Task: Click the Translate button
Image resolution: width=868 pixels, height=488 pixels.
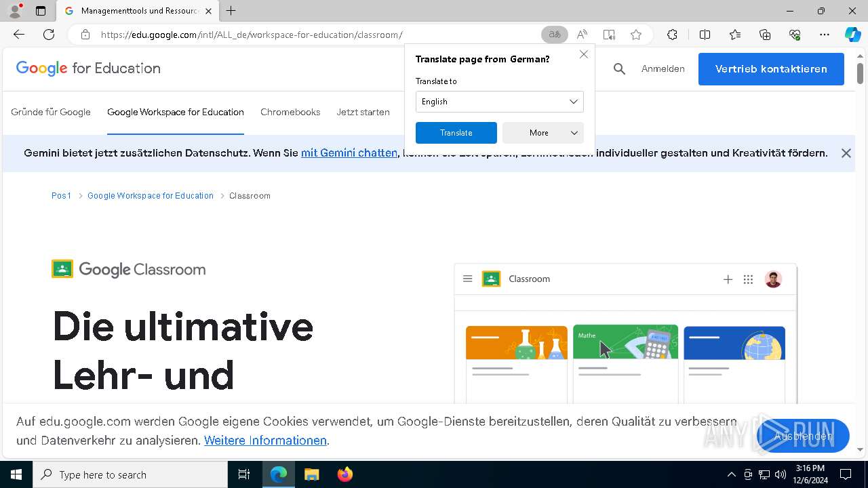Action: (456, 133)
